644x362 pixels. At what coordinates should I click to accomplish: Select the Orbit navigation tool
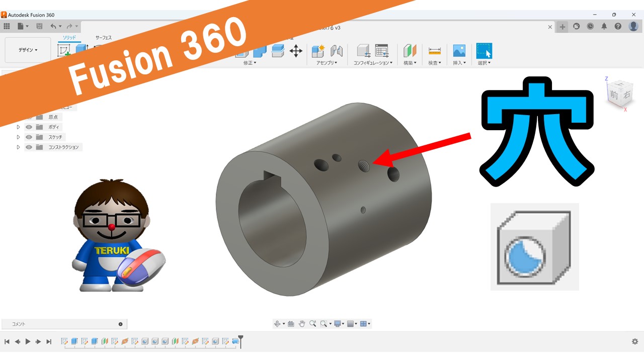point(277,324)
